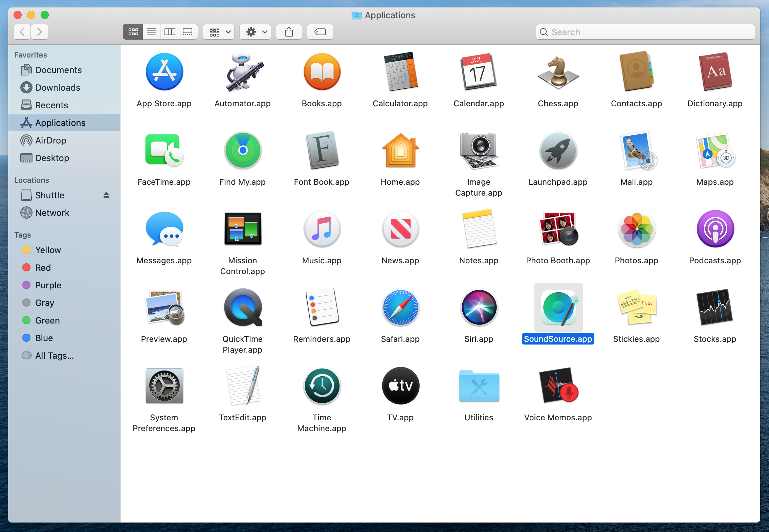Select the Dictionary app icon

(715, 72)
